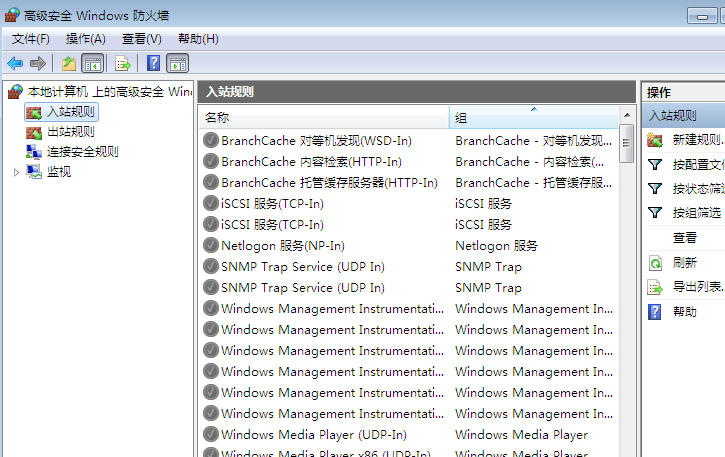Sort by the 名称 column header
725x457 pixels.
pos(324,117)
